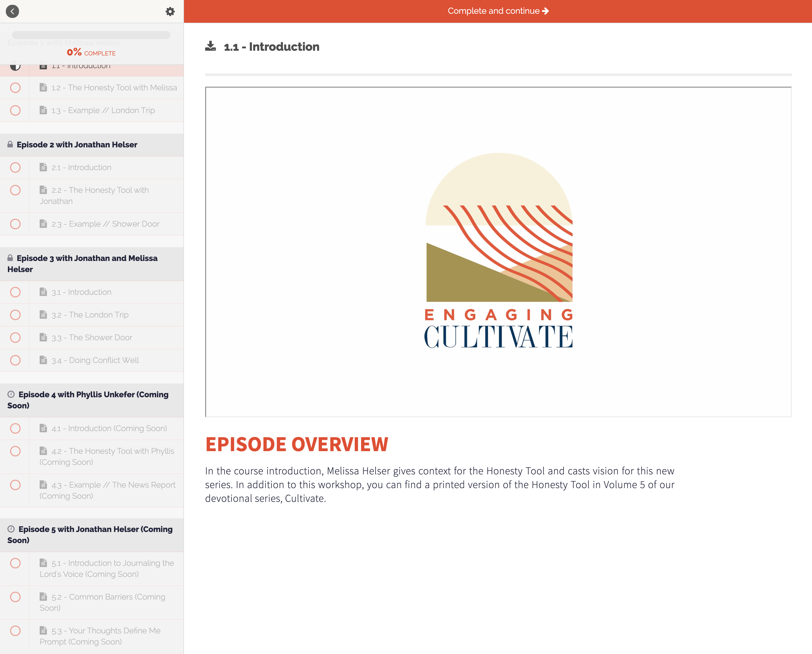
Task: Open lesson 2.3 - Example Shower Door
Action: click(114, 224)
